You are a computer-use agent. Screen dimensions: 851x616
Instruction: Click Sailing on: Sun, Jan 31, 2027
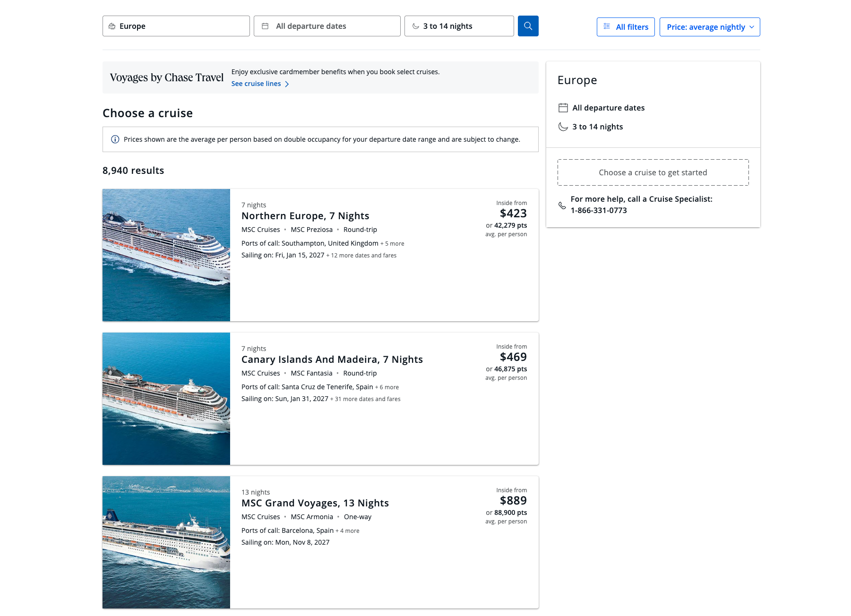pyautogui.click(x=285, y=399)
